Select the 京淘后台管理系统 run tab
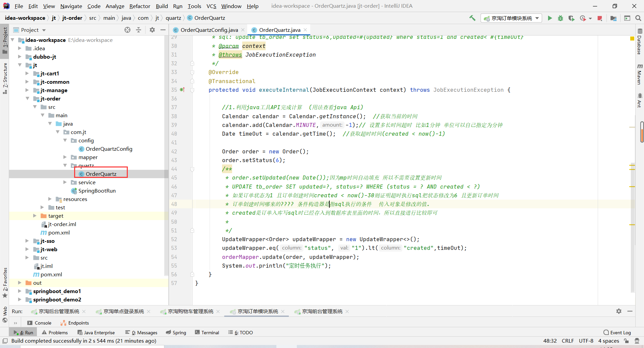The height and width of the screenshot is (348, 644). [x=59, y=311]
